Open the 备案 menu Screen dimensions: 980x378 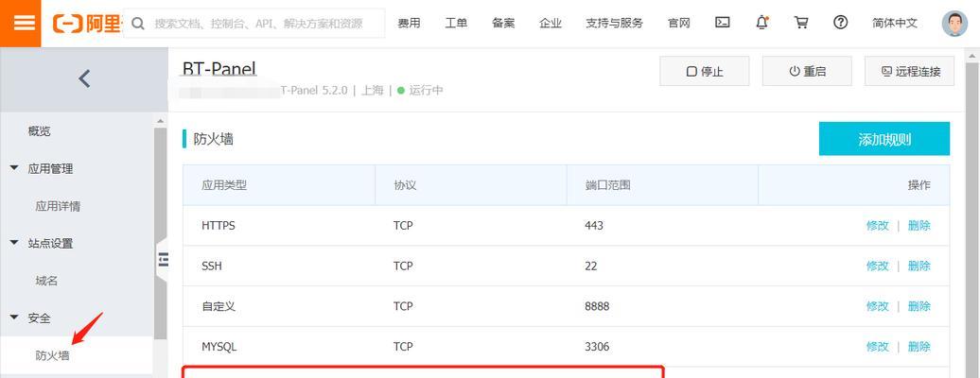click(x=503, y=23)
